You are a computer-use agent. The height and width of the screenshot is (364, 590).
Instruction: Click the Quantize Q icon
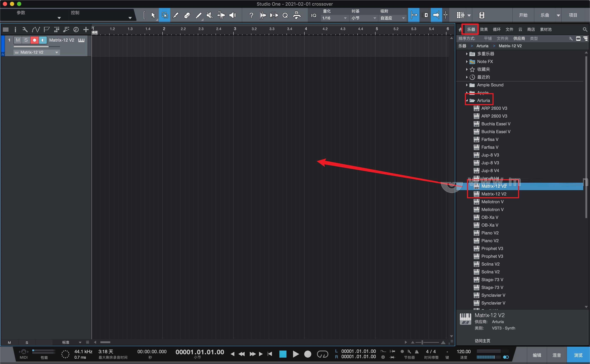[285, 15]
